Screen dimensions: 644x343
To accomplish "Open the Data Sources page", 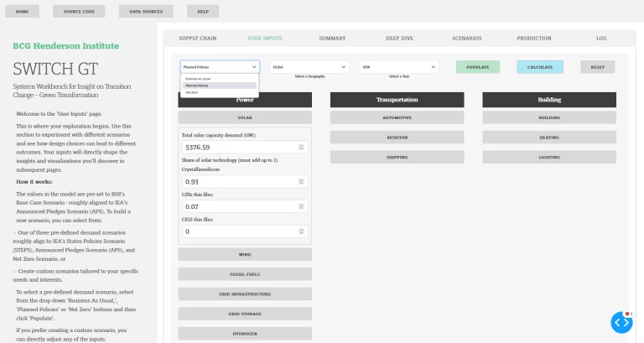I will pyautogui.click(x=145, y=12).
